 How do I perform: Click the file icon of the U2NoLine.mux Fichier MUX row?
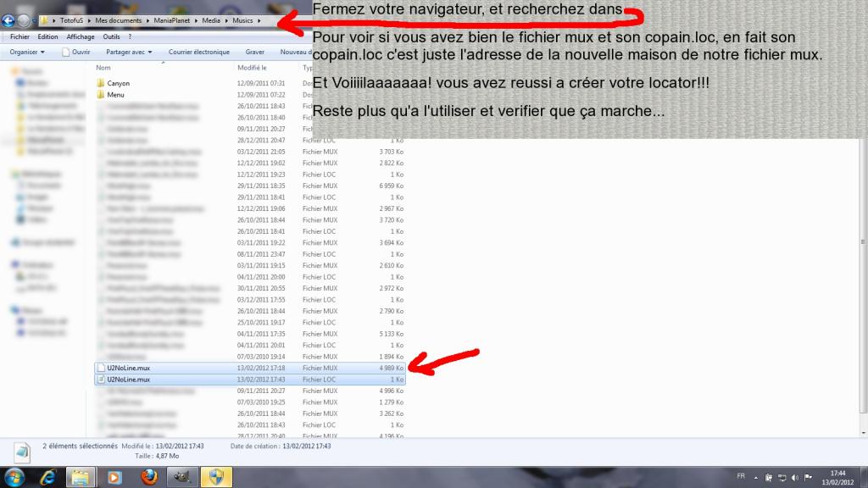101,368
